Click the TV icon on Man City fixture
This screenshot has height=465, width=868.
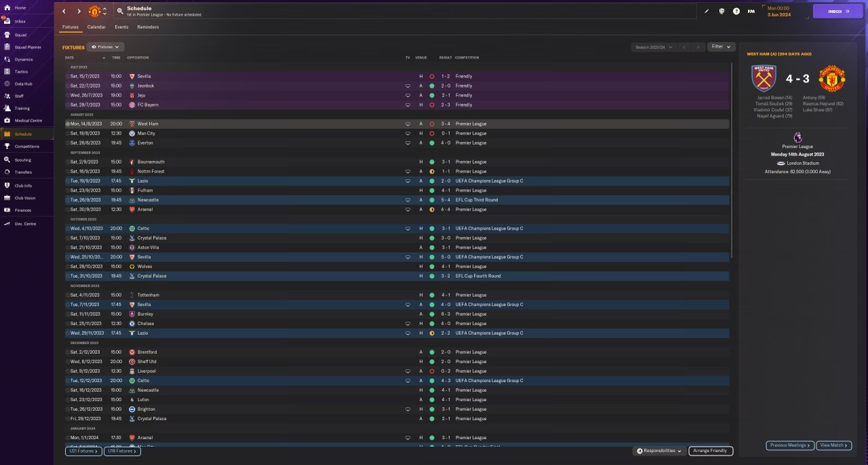[408, 134]
